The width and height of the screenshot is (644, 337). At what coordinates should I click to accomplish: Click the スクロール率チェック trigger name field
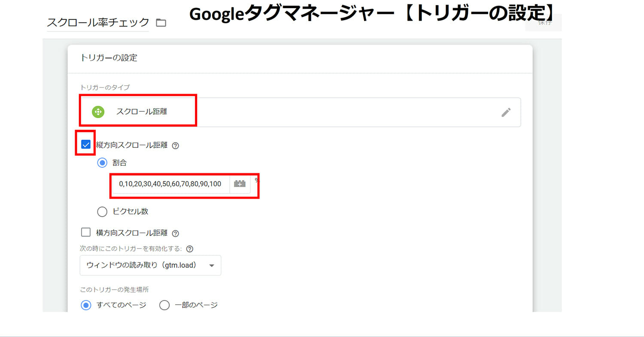click(x=98, y=23)
